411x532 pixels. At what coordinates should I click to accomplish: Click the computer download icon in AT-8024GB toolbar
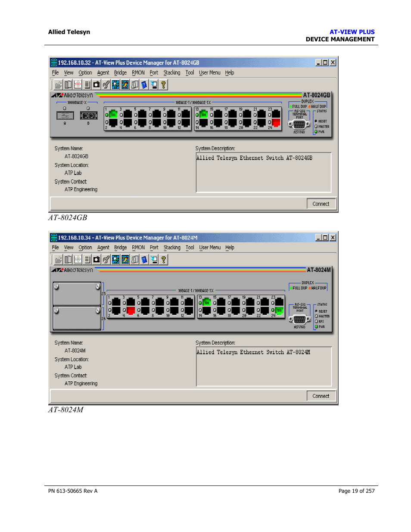pyautogui.click(x=154, y=85)
